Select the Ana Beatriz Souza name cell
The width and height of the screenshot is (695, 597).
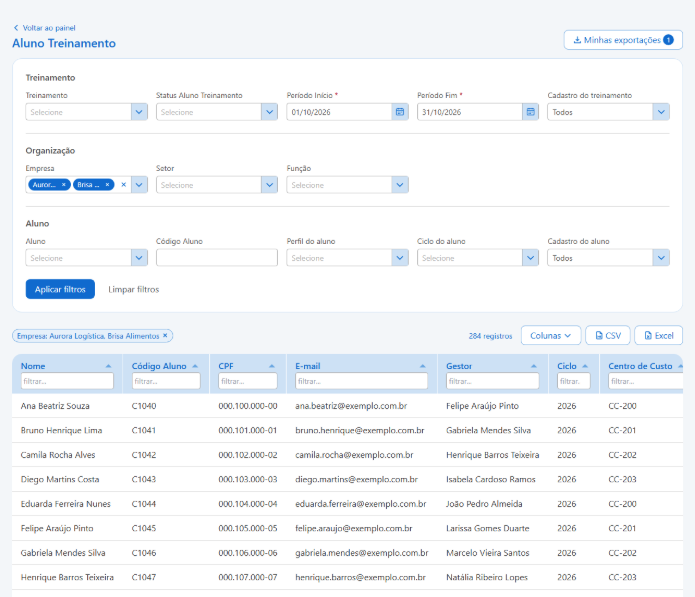pyautogui.click(x=55, y=406)
